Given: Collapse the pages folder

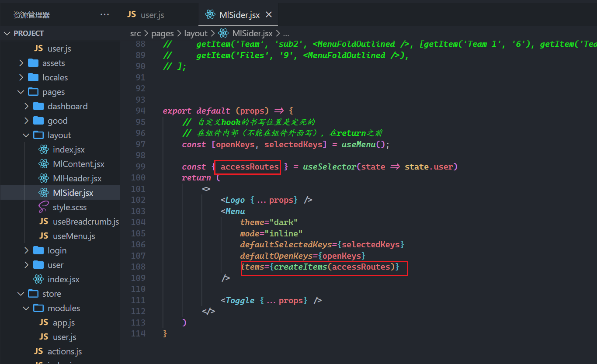Looking at the screenshot, I should [21, 92].
